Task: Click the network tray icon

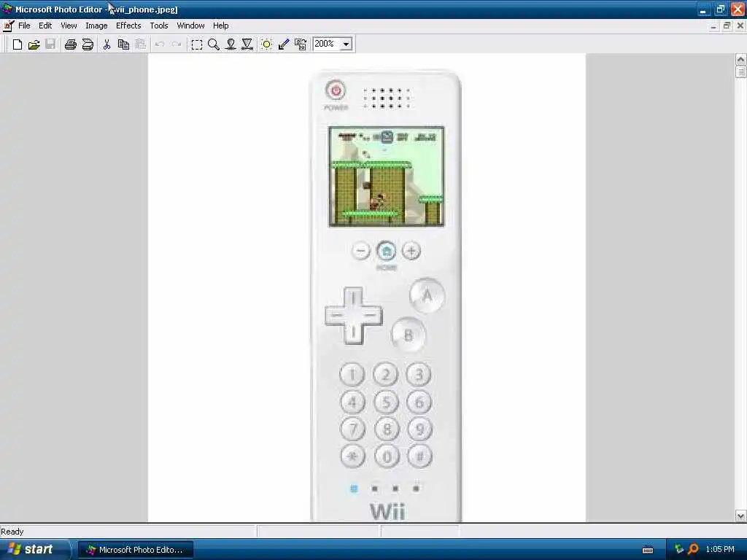Action: [x=679, y=550]
